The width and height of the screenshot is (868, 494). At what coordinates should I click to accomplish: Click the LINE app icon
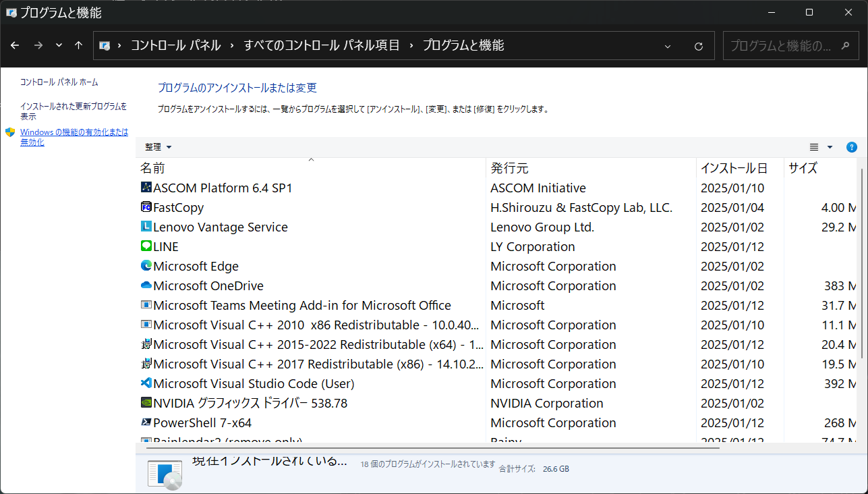(x=146, y=246)
